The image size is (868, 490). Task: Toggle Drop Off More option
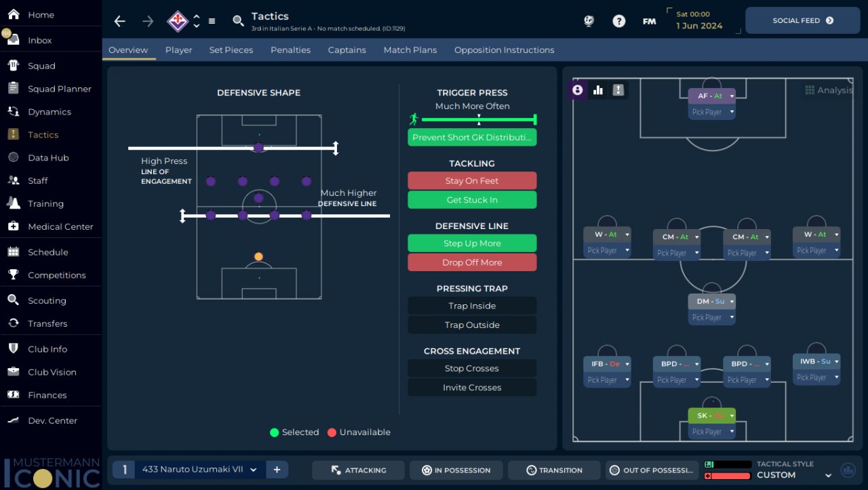click(472, 262)
